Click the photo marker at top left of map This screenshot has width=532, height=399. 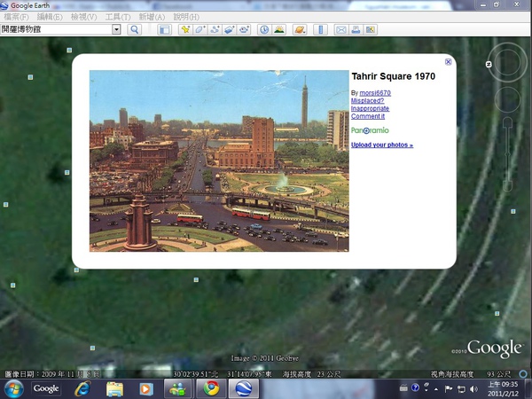click(x=69, y=51)
